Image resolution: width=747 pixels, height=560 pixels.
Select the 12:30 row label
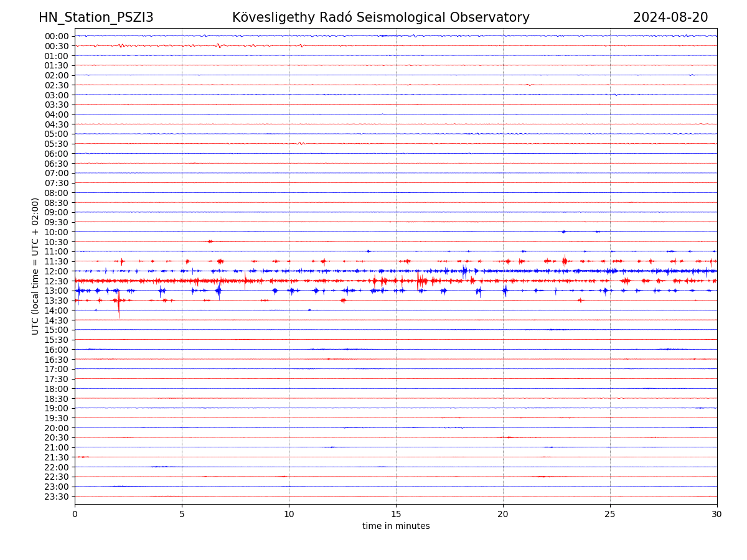56,281
